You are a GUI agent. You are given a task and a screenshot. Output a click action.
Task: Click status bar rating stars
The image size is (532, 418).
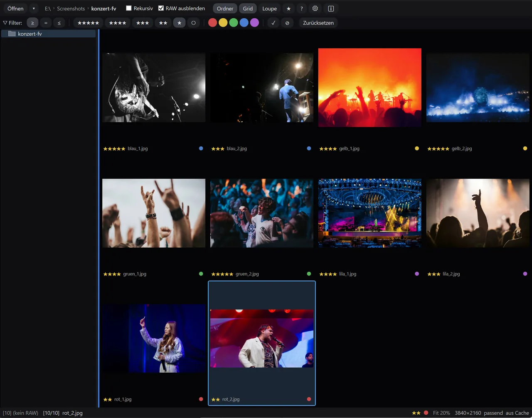click(416, 413)
